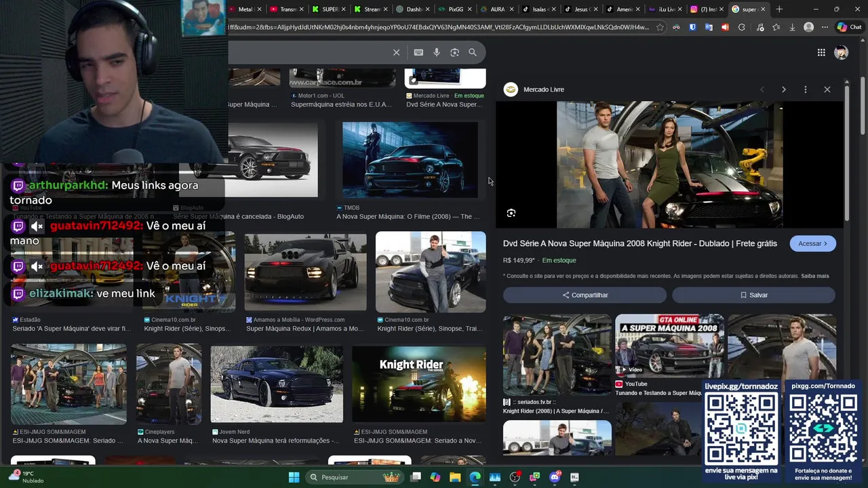Screen dimensions: 868x488
Task: Open Cinema10.com.br man leaning on car result
Action: click(x=431, y=272)
